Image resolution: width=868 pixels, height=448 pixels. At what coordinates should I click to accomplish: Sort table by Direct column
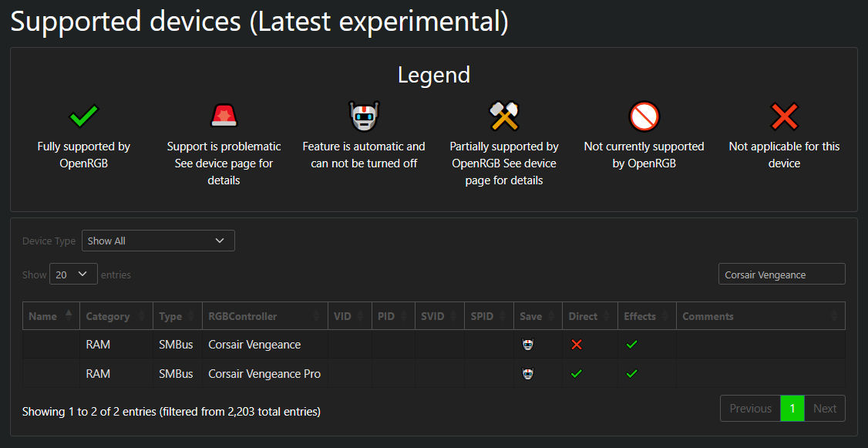(x=590, y=316)
